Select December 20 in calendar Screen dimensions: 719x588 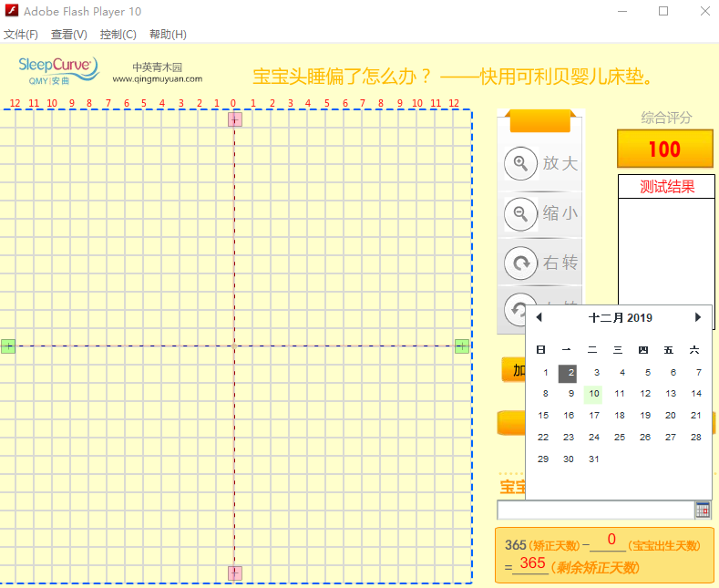pos(671,416)
